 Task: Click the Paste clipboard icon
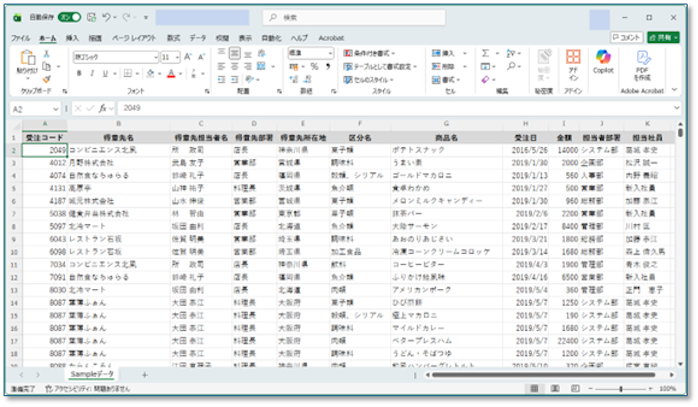(x=26, y=62)
